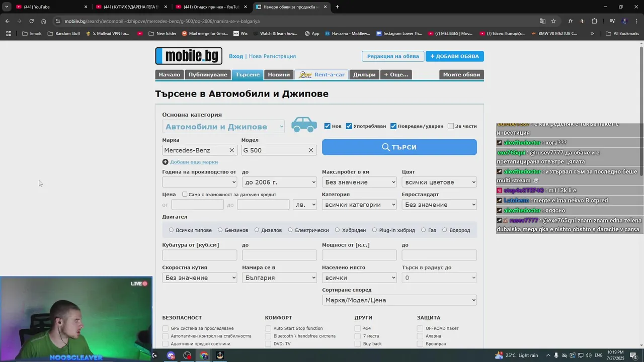Open Emails bookmark folder

tap(32, 34)
